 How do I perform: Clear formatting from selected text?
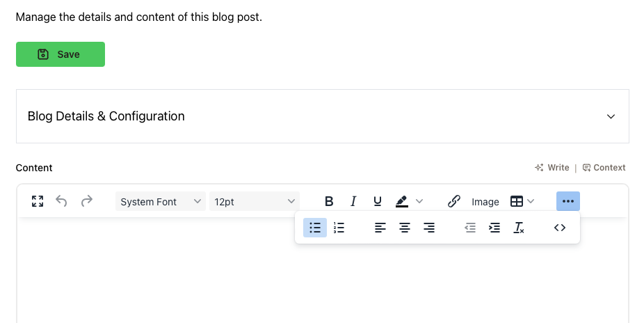(x=519, y=228)
